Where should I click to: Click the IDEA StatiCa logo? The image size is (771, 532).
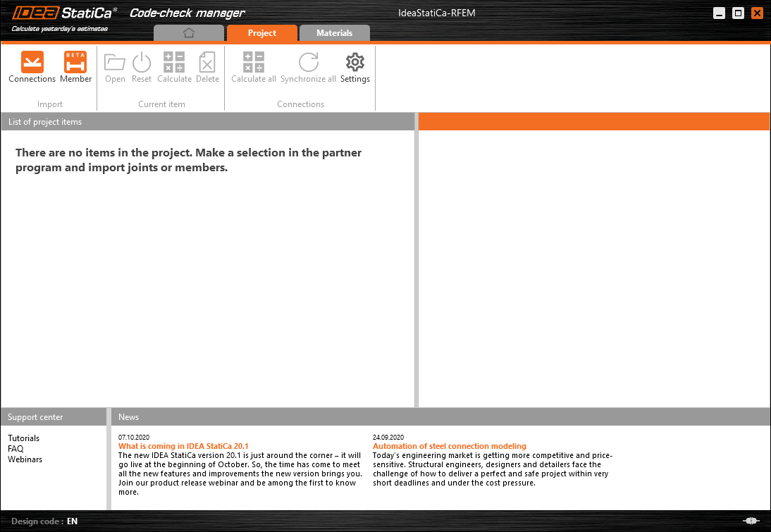64,13
